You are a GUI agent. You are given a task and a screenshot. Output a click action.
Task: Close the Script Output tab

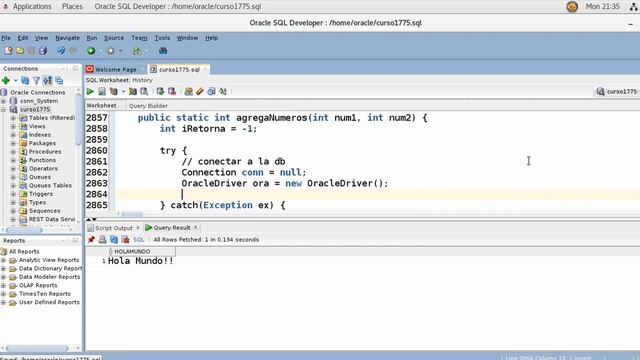point(138,227)
